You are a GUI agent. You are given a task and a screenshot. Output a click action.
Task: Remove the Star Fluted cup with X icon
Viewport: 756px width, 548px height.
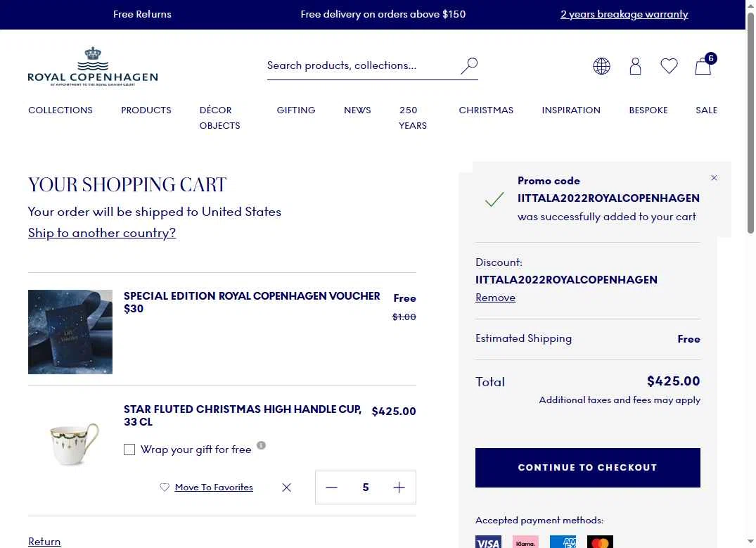coord(286,488)
